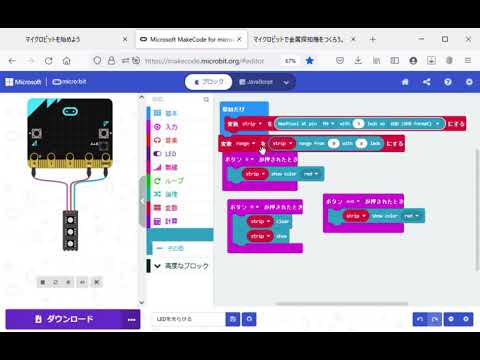Restart the simulator
Screen dimensions: 480x360
tap(55, 282)
